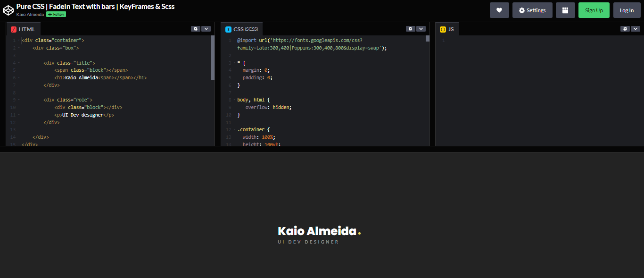Click the gear icon on the Settings button
Image resolution: width=644 pixels, height=278 pixels.
click(x=521, y=10)
